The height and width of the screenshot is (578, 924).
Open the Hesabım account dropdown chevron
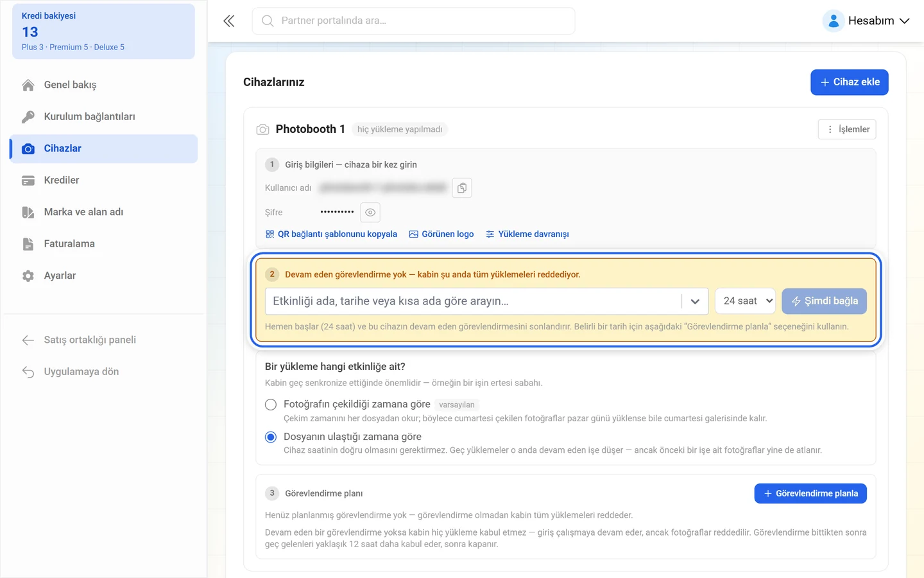click(905, 21)
